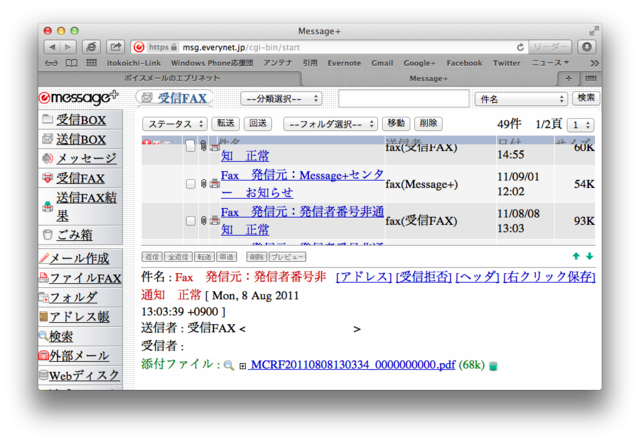Open the Evernote bookmark
Viewport: 640px width, 443px height.
(344, 63)
